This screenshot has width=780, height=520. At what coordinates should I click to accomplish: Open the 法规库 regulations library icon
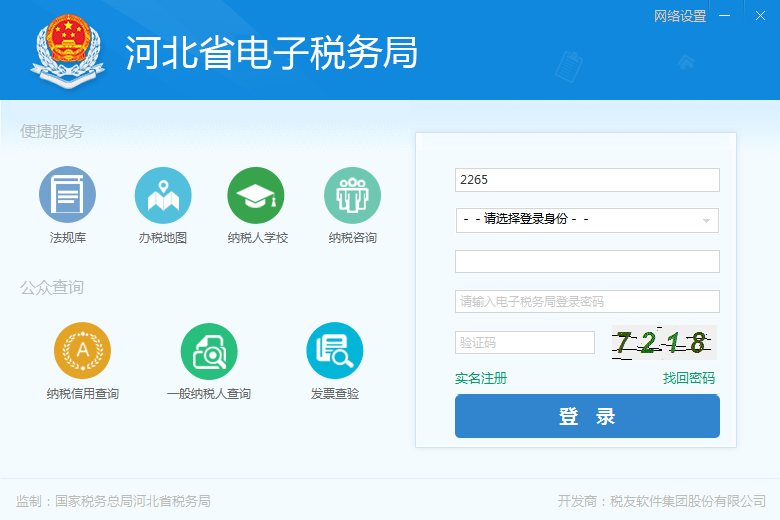coord(67,194)
